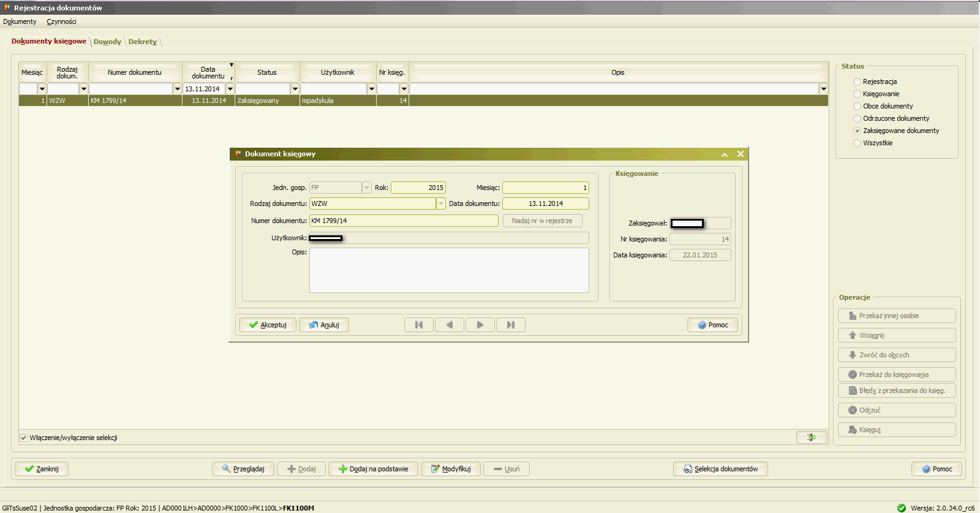
Task: Toggle Włączenie/wyłączenie selekcji checkbox
Action: (24, 438)
